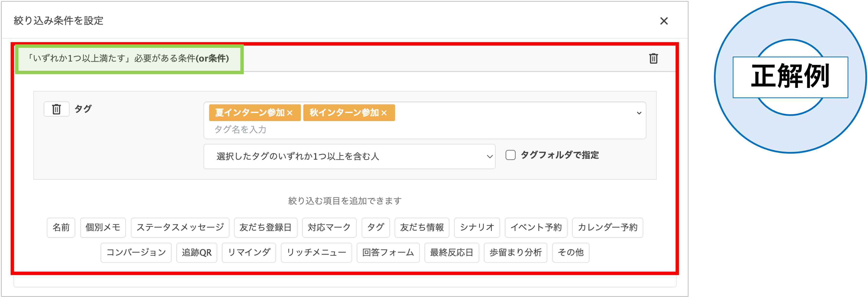Image resolution: width=868 pixels, height=297 pixels.
Task: Add a 名前 filter condition
Action: click(61, 228)
